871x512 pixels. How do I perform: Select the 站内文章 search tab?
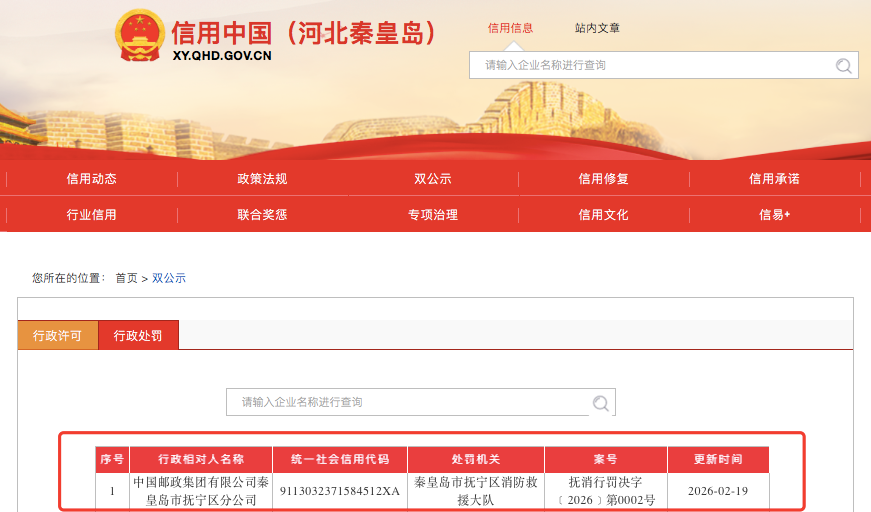tap(597, 28)
